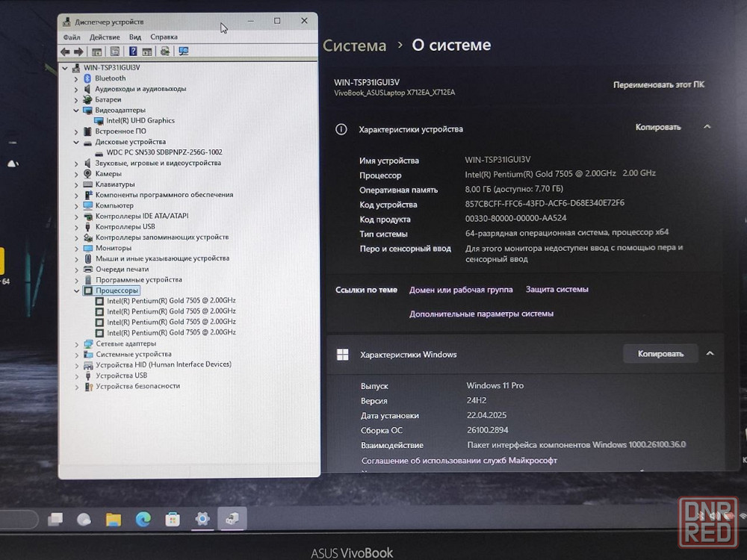Launch Microsoft Edge from the taskbar
This screenshot has width=747, height=560.
click(x=143, y=519)
